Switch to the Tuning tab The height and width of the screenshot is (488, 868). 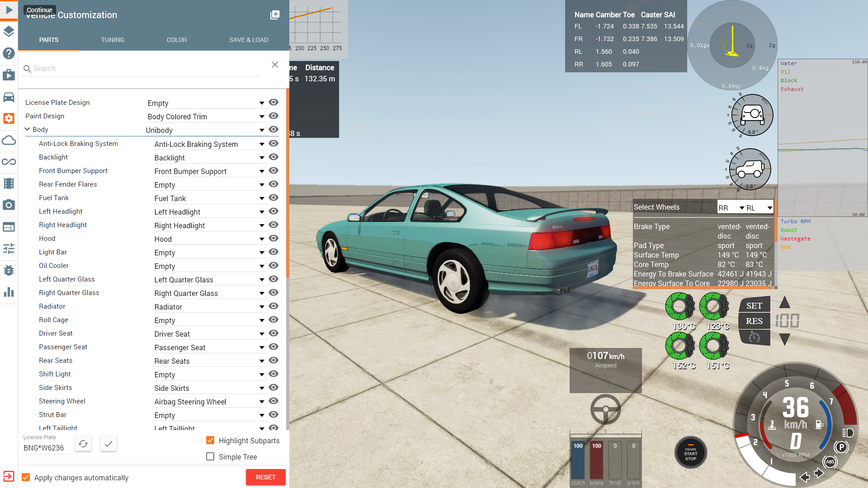click(x=113, y=40)
